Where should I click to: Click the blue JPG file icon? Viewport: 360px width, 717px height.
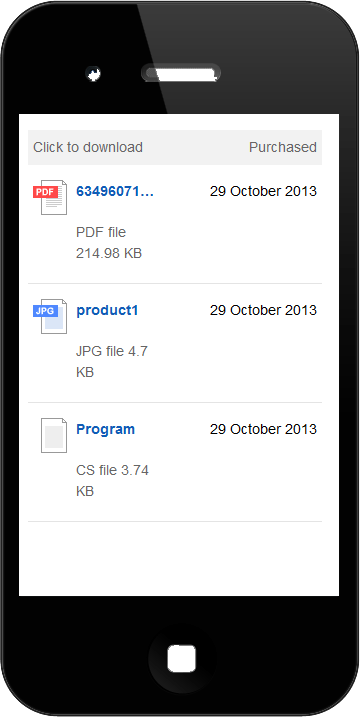pos(50,316)
